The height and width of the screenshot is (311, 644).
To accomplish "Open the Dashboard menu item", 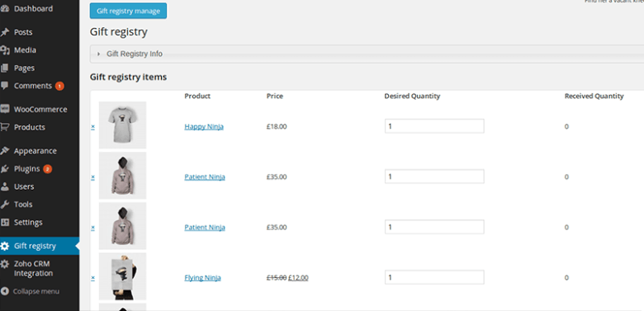I will click(33, 8).
